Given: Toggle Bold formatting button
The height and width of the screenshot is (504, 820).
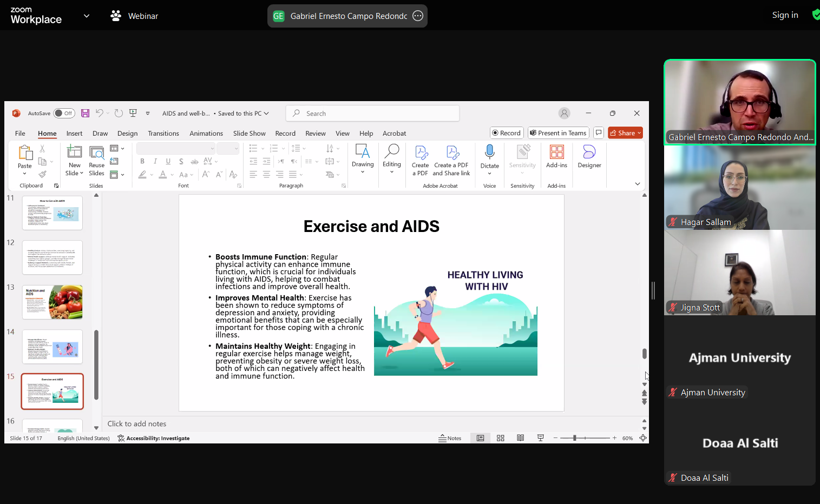Looking at the screenshot, I should coord(142,161).
